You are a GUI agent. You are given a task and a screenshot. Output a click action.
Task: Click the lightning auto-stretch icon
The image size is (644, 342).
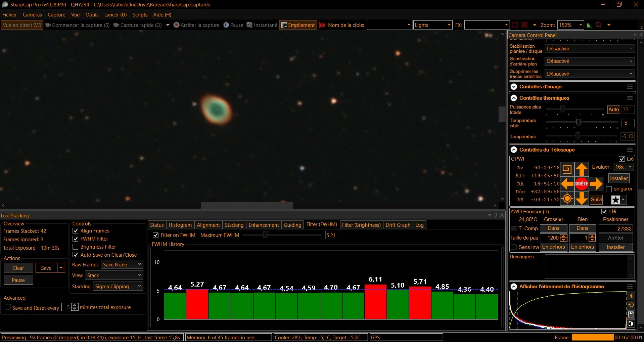631,296
